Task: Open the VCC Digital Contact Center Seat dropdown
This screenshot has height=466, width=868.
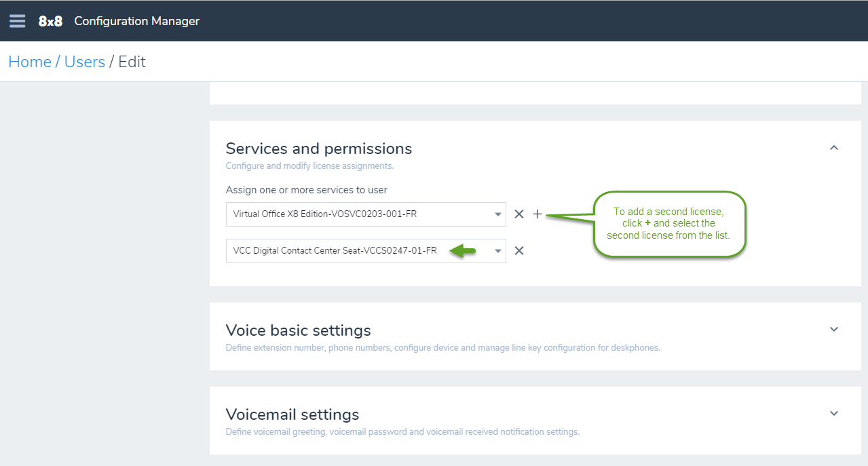Action: point(366,251)
